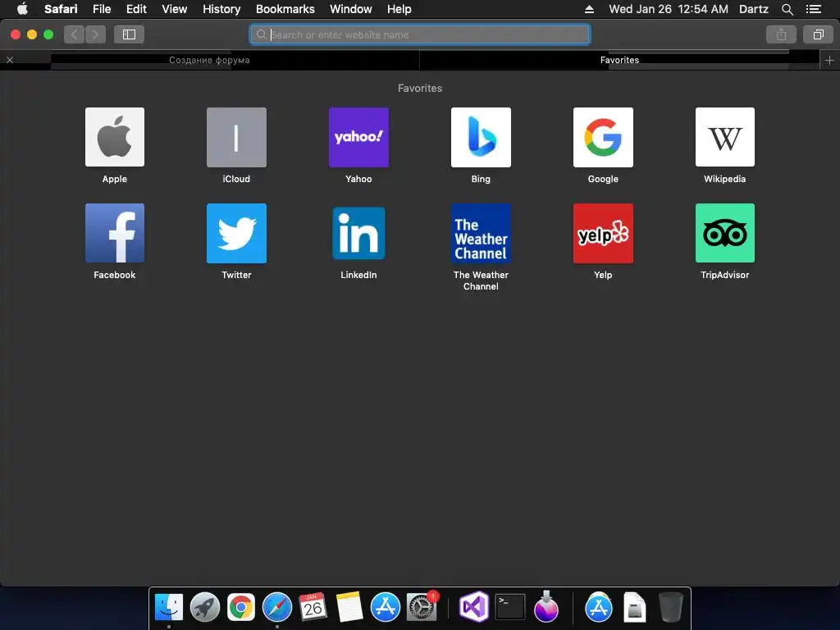This screenshot has width=840, height=630.
Task: Show all tabs overview button
Action: pos(818,34)
